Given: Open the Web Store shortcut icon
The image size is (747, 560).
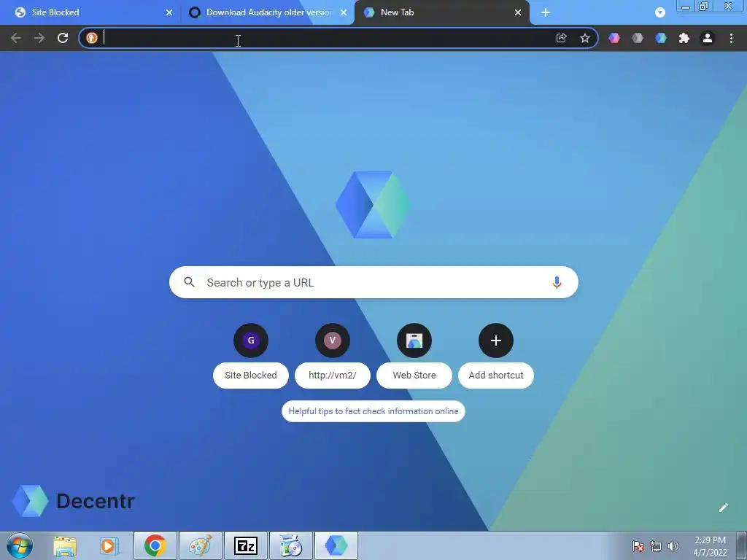Looking at the screenshot, I should (414, 341).
